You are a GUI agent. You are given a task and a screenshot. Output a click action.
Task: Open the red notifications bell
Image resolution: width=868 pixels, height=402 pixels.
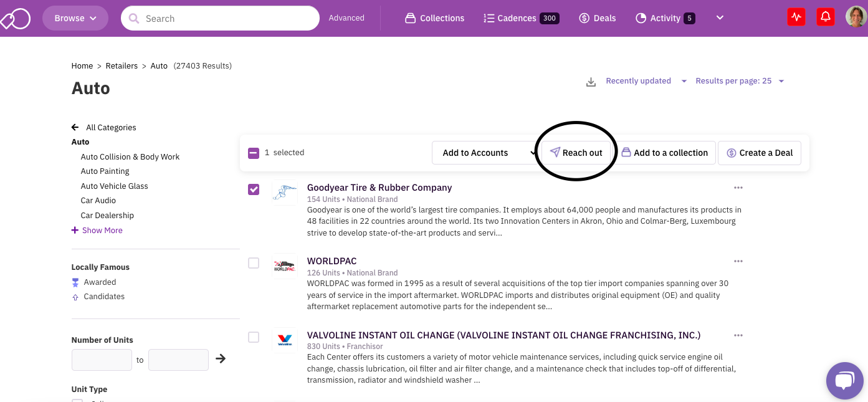(826, 17)
